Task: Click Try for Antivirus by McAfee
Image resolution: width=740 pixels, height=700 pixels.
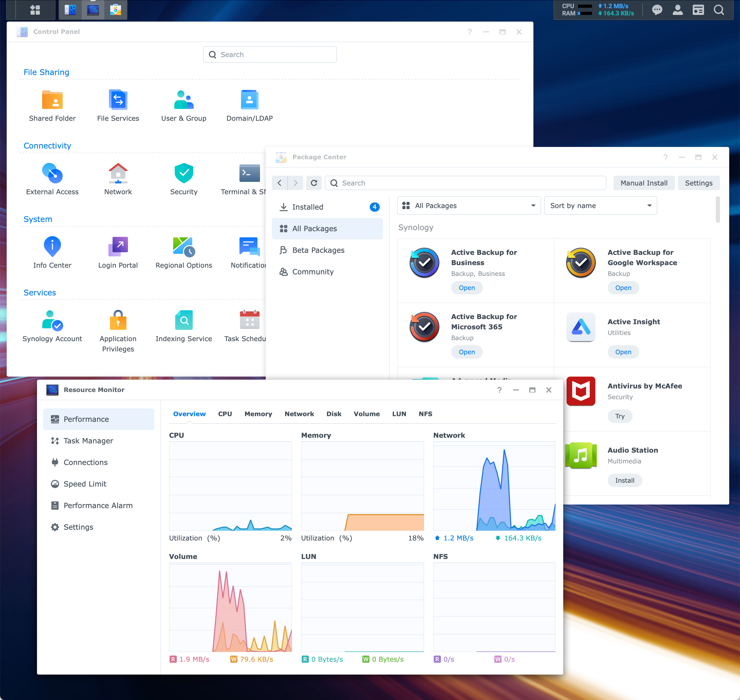Action: click(x=620, y=416)
